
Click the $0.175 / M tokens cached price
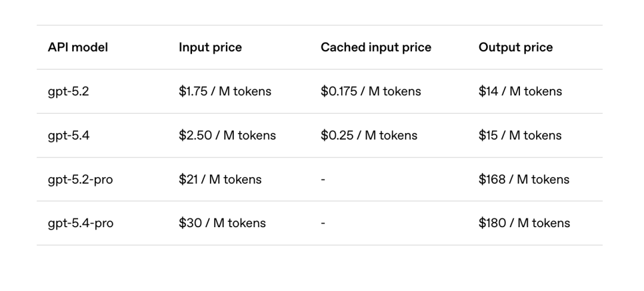coord(370,92)
